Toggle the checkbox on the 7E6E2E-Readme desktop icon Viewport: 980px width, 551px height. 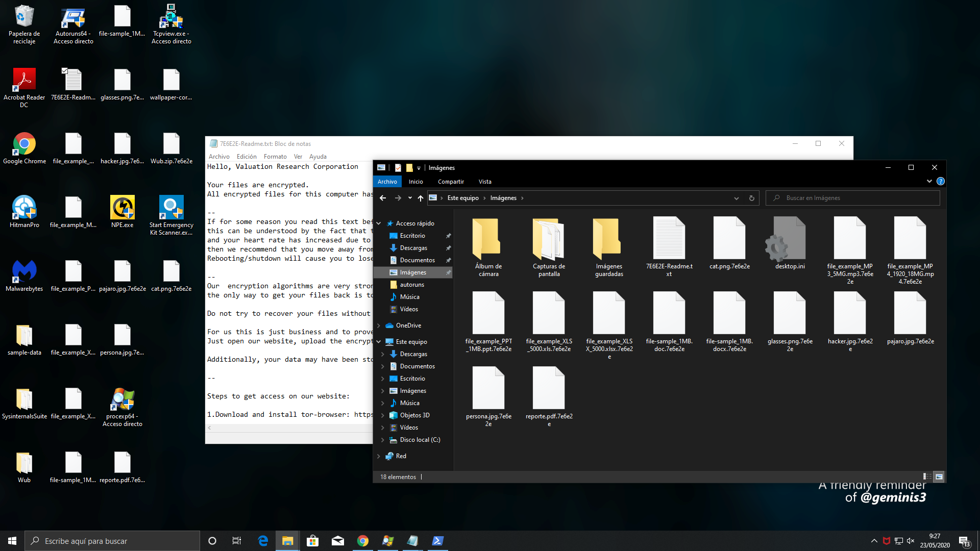tap(64, 71)
